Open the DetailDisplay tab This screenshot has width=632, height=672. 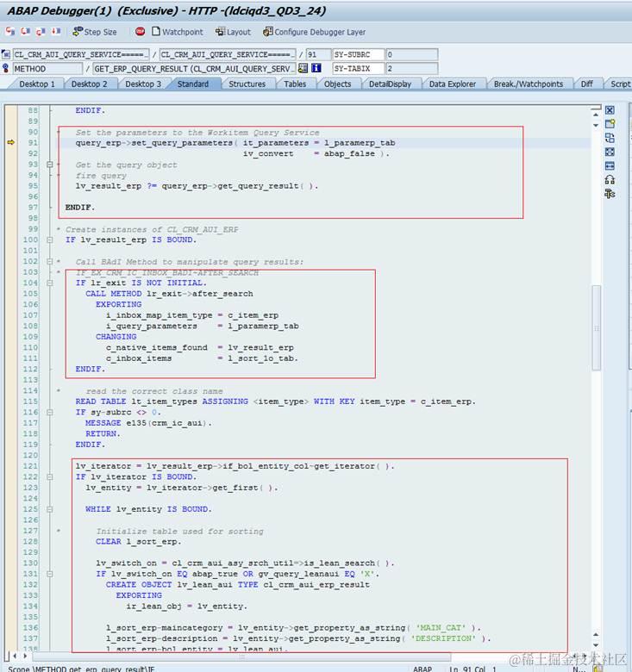click(390, 84)
